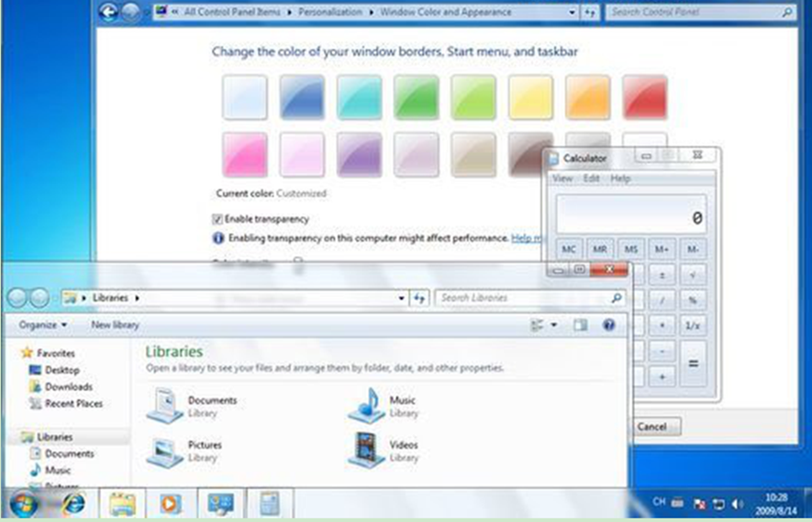
Task: Expand the change view options arrow
Action: (x=554, y=325)
